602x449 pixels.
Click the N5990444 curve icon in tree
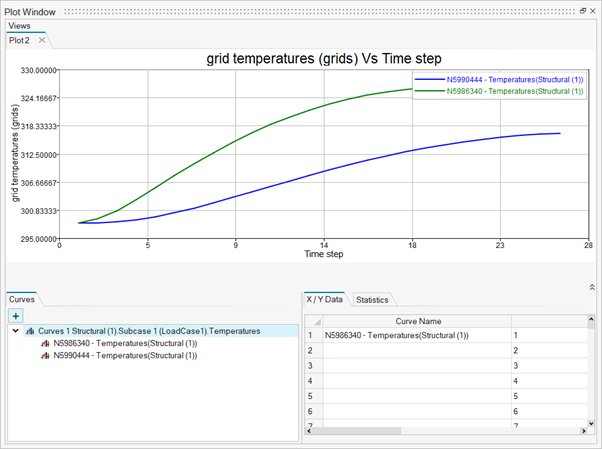45,355
